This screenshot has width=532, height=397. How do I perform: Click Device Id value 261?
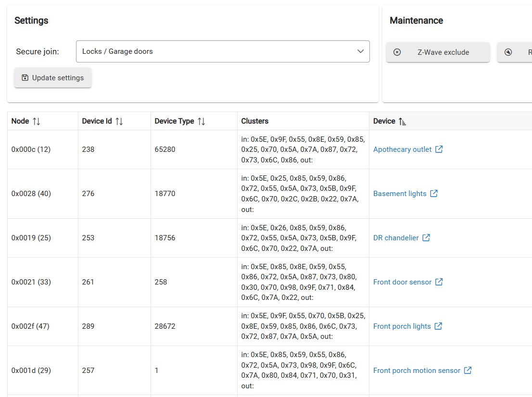88,282
